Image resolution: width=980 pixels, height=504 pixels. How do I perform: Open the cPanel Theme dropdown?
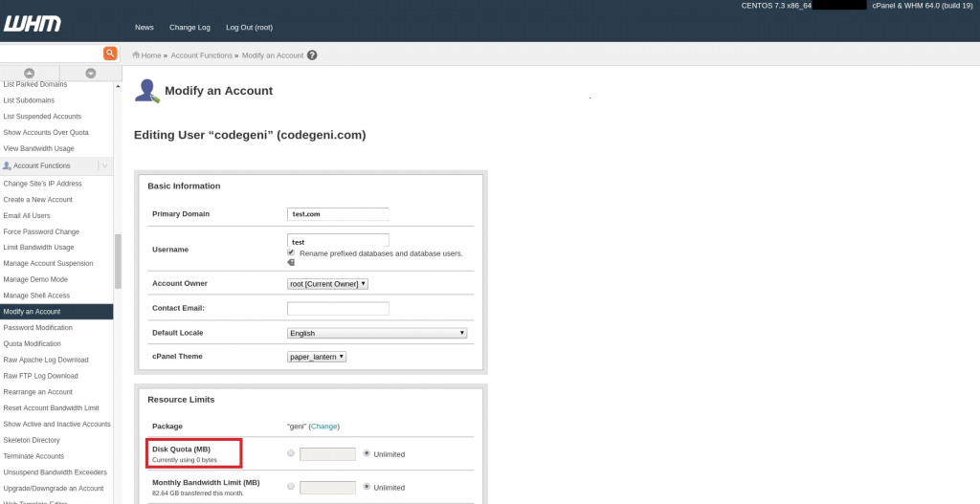[316, 357]
